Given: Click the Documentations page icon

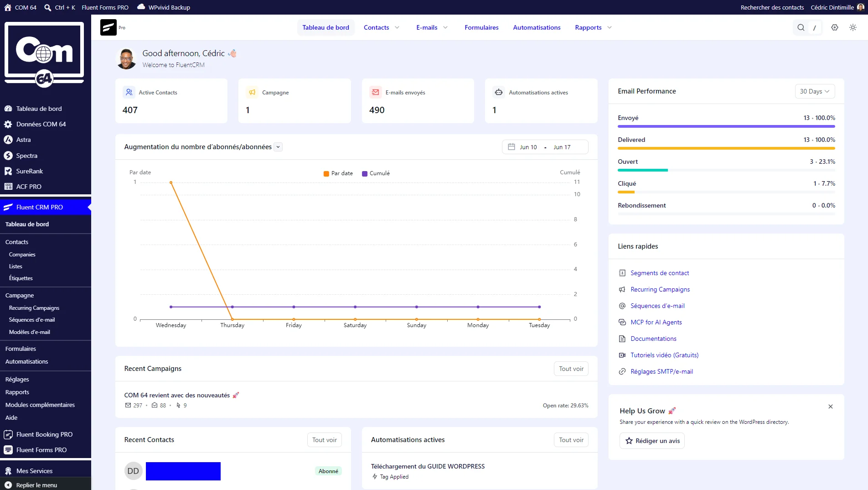Looking at the screenshot, I should click(622, 339).
